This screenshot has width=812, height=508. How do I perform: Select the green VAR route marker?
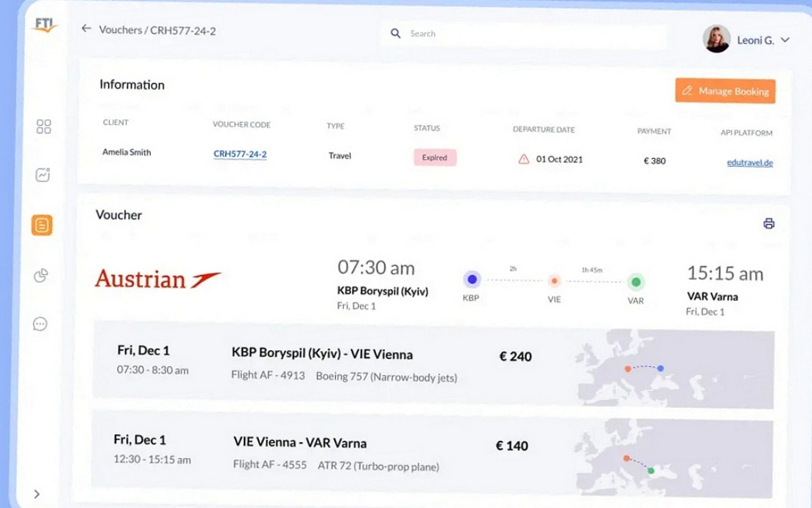pyautogui.click(x=636, y=282)
